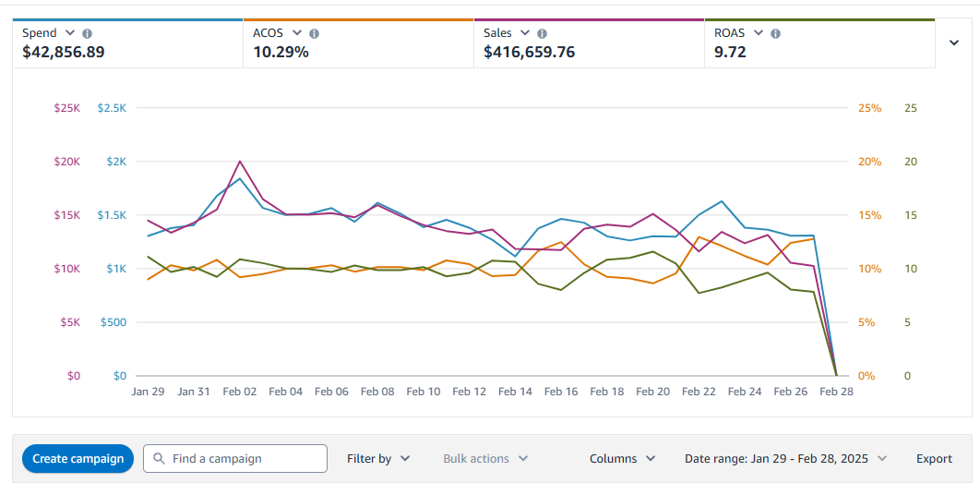
Task: Open info icon next to ACOS
Action: tap(315, 33)
